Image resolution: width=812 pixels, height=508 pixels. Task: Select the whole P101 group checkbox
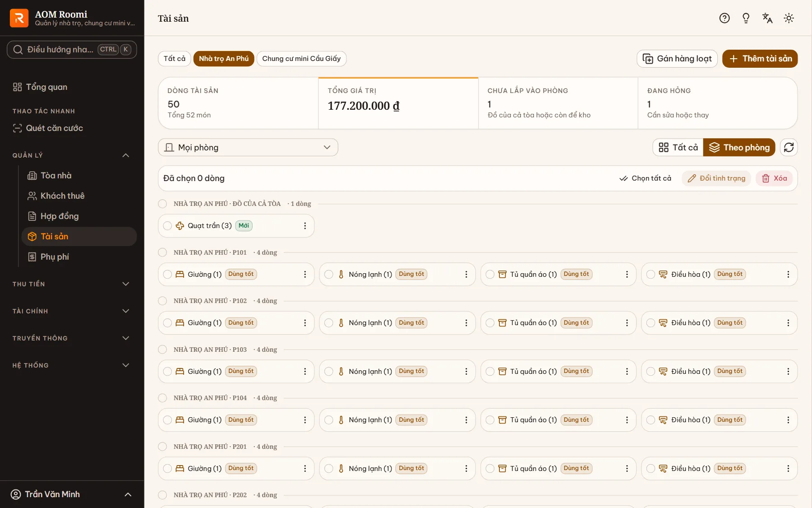tap(162, 252)
